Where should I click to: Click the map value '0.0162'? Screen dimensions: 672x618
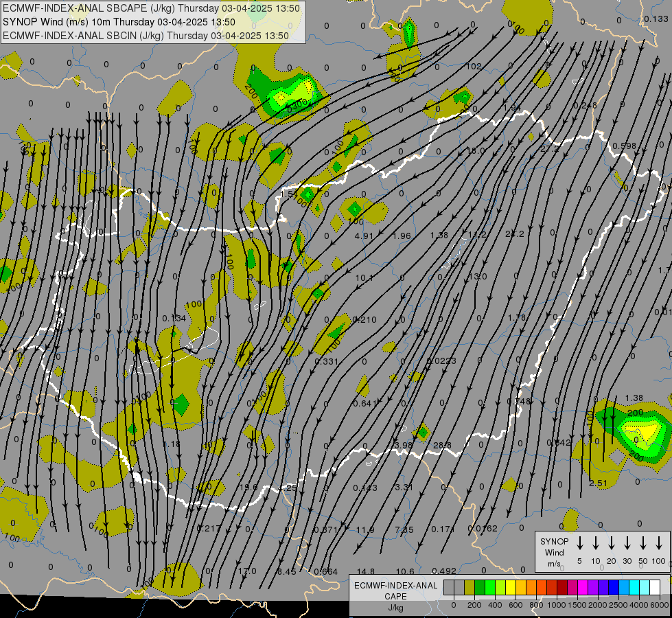483,528
